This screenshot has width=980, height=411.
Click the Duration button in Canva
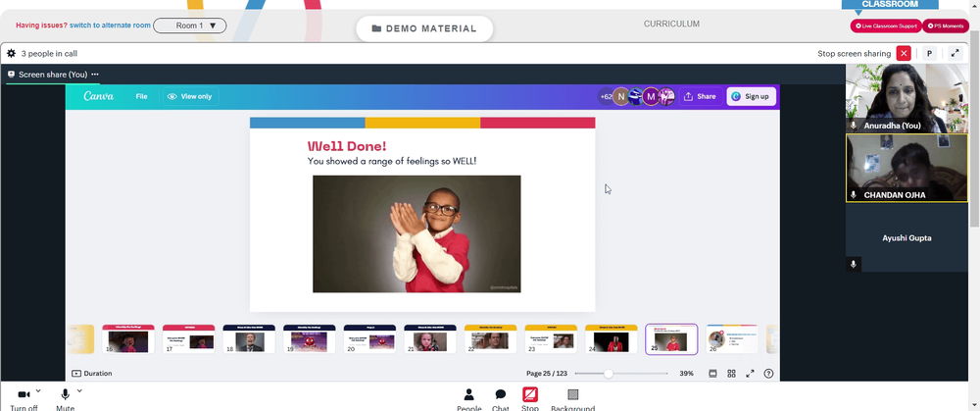(92, 374)
